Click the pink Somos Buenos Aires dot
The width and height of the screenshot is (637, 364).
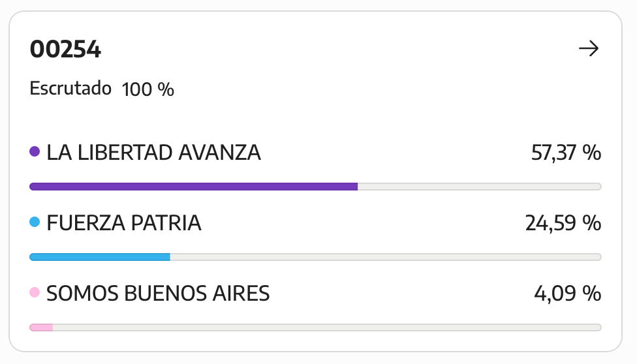point(35,292)
